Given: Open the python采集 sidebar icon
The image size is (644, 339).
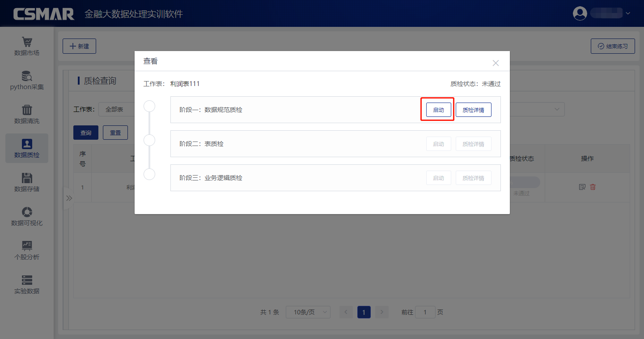Looking at the screenshot, I should (27, 76).
